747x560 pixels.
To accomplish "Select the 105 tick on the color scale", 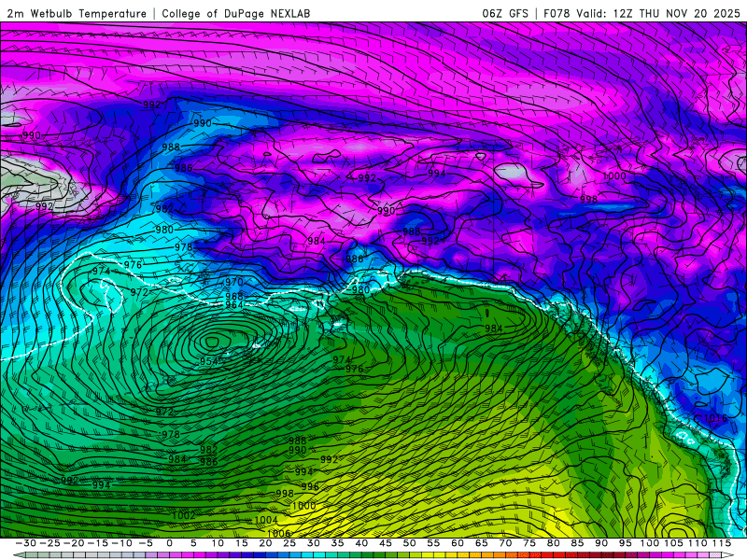I will click(x=673, y=543).
